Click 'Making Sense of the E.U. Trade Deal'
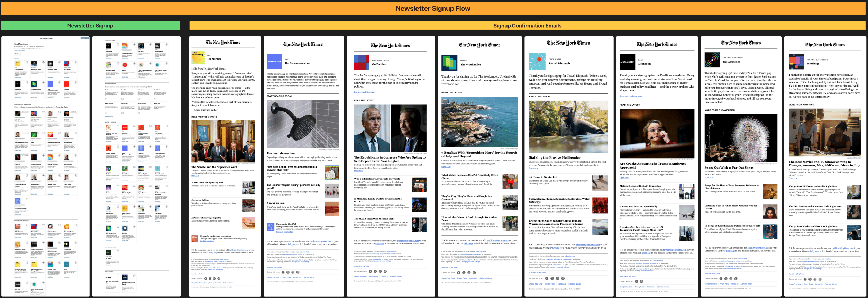 click(640, 186)
